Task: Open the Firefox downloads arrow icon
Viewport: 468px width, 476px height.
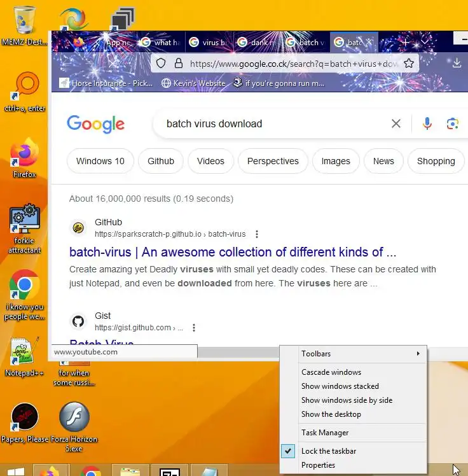Action: pyautogui.click(x=457, y=63)
